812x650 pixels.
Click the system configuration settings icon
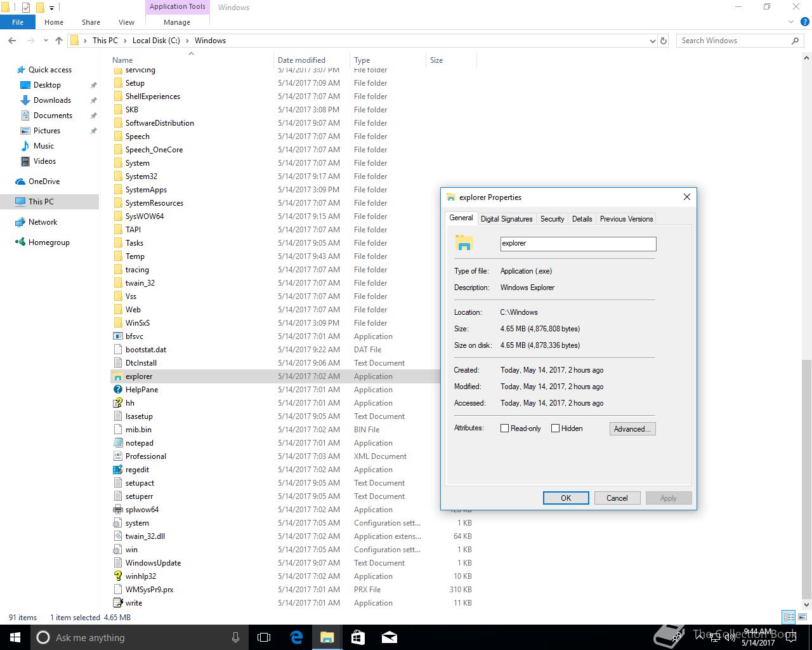tap(117, 523)
